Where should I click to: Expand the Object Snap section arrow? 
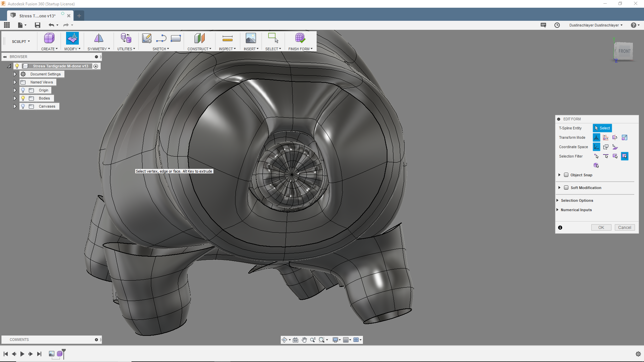click(559, 175)
